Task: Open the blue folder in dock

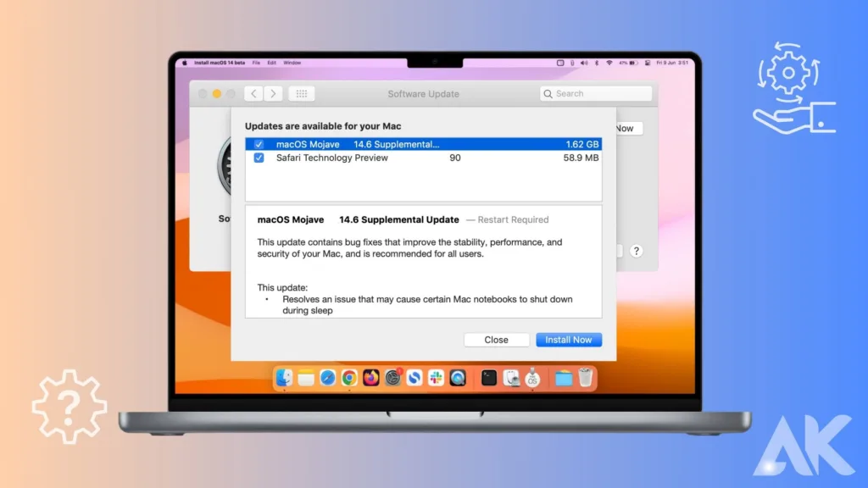Action: 564,378
